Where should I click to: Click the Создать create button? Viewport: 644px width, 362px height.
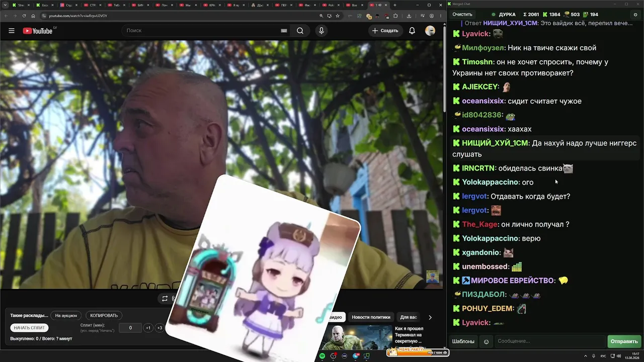coord(385,31)
